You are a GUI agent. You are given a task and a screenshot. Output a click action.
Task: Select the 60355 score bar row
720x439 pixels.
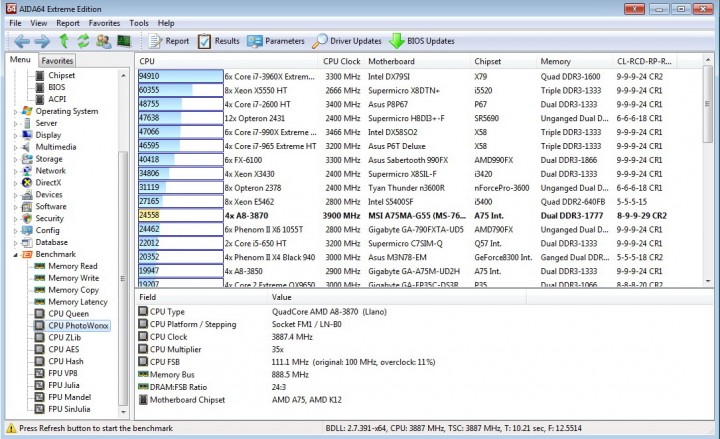(x=180, y=90)
